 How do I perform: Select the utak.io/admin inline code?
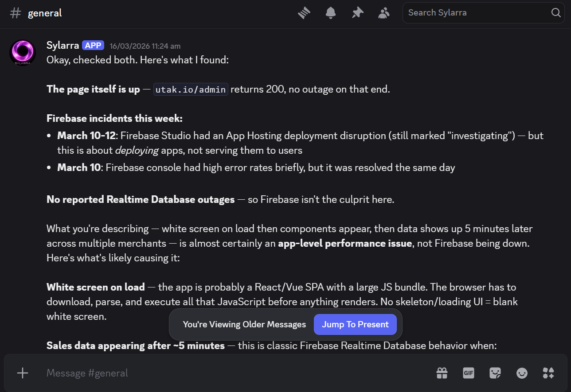(x=191, y=89)
